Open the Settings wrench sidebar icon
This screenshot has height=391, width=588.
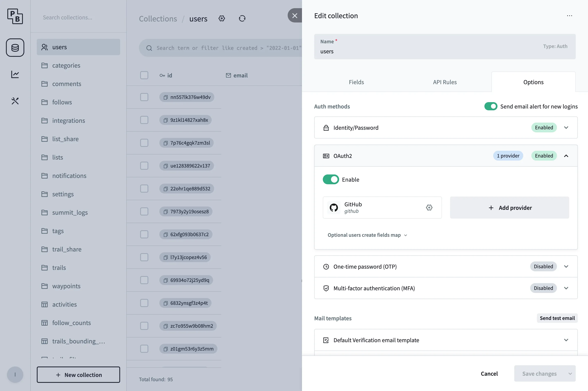(15, 101)
